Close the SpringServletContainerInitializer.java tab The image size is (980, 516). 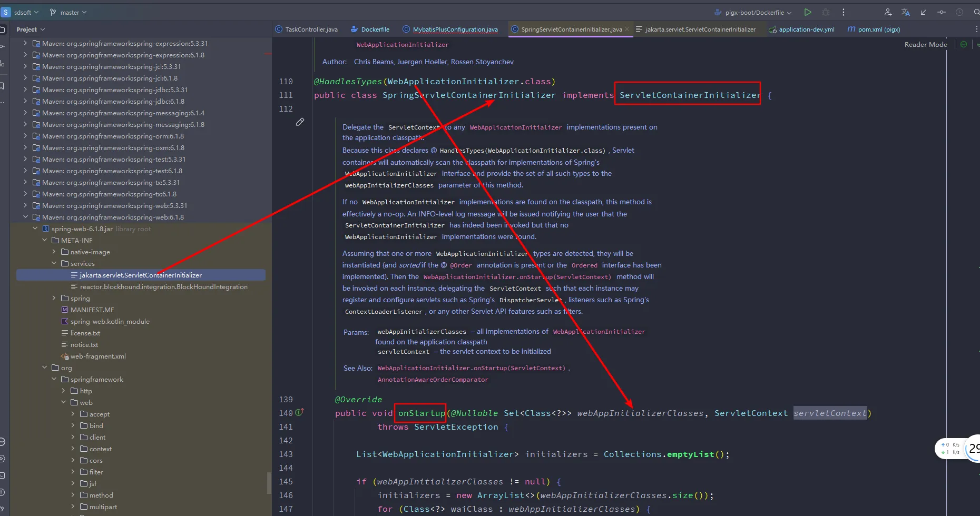[627, 29]
